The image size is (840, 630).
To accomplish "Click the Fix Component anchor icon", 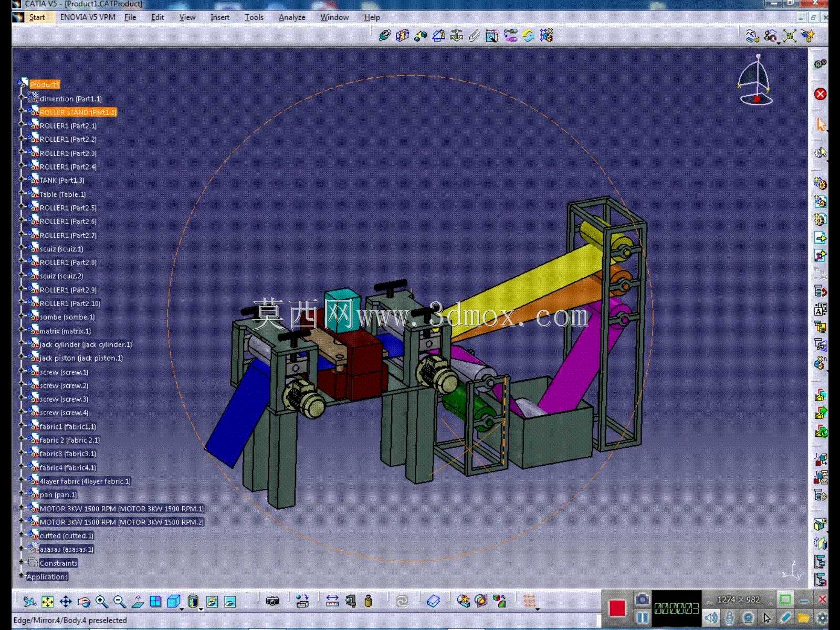I will [x=457, y=36].
